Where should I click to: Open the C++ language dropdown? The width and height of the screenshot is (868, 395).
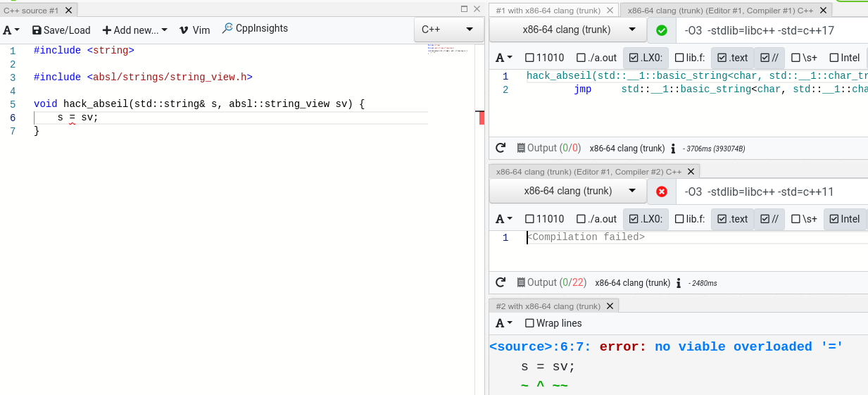click(x=448, y=30)
